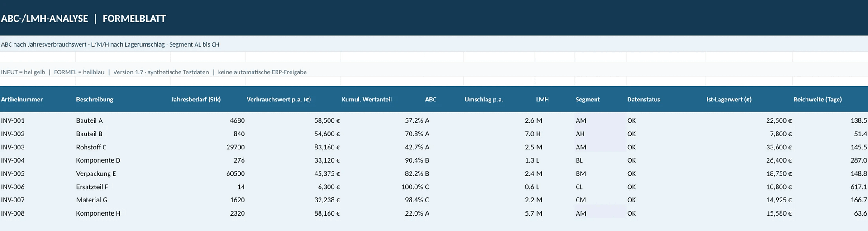Select the Jahresbedarf value 4680
The image size is (868, 231).
pyautogui.click(x=208, y=120)
